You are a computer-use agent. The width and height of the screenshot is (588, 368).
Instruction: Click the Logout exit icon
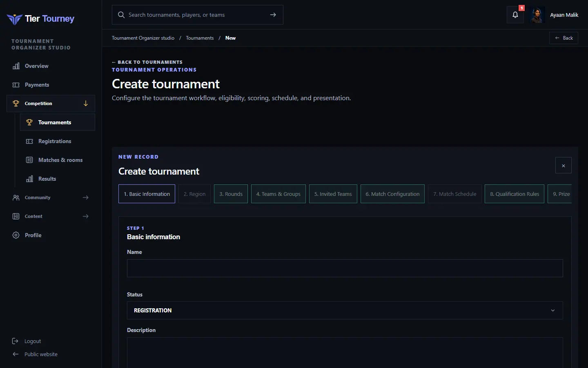coord(15,341)
